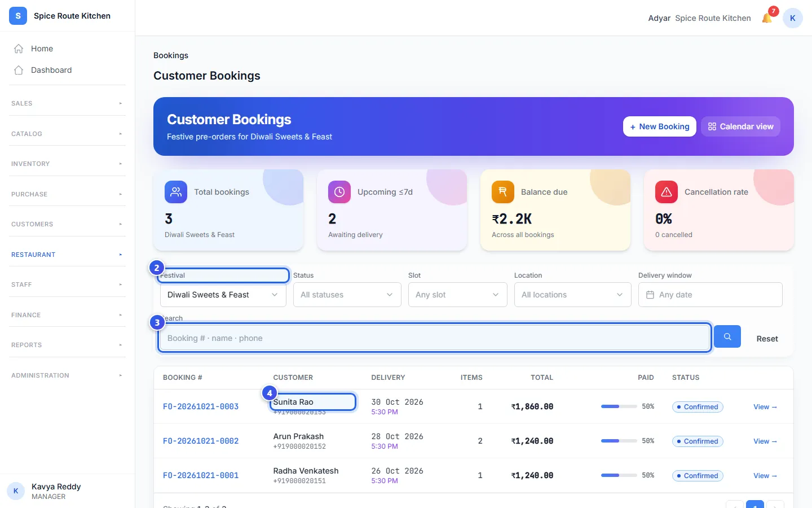Click the blue search magnifier button

pyautogui.click(x=727, y=336)
